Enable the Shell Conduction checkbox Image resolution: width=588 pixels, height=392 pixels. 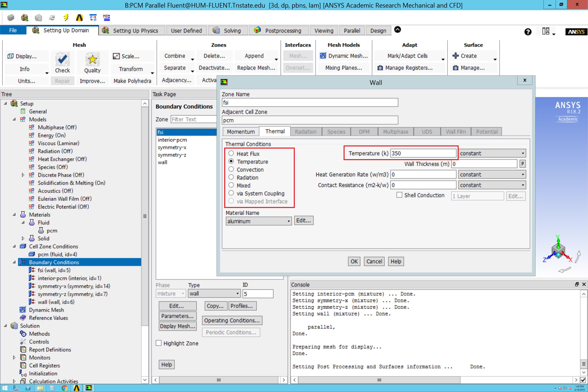click(x=399, y=195)
